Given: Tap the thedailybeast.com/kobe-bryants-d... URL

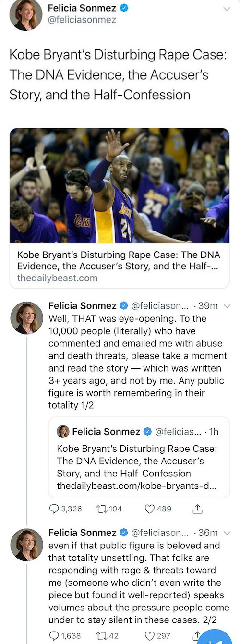Looking at the screenshot, I should (136, 486).
